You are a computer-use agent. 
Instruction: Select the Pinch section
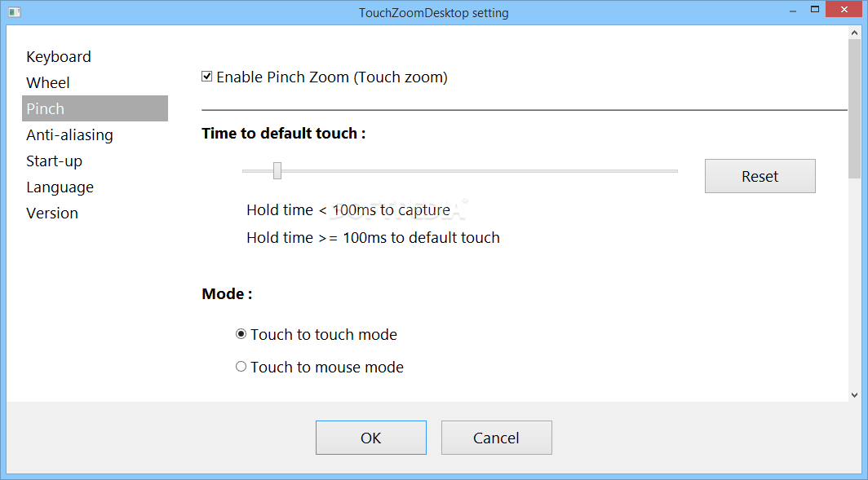tap(95, 108)
